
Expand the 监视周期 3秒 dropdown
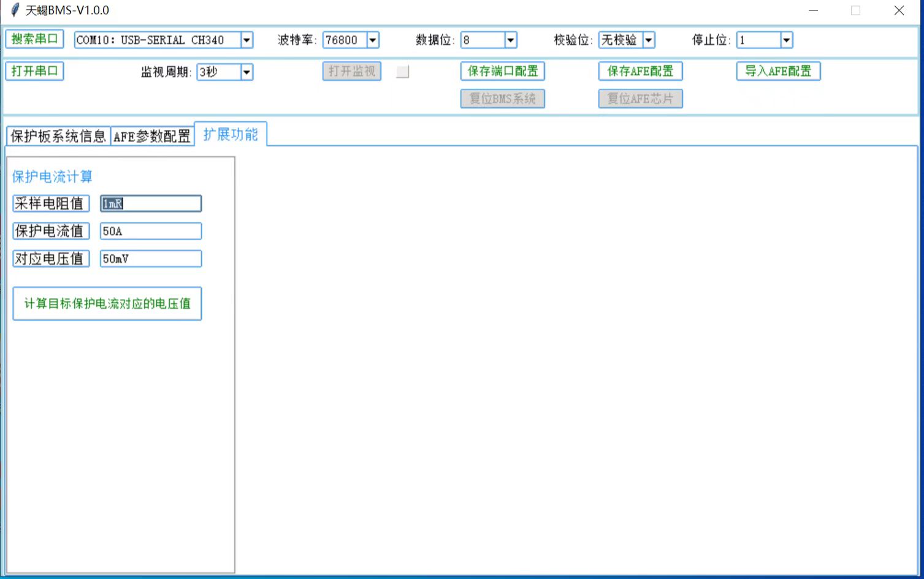[246, 72]
